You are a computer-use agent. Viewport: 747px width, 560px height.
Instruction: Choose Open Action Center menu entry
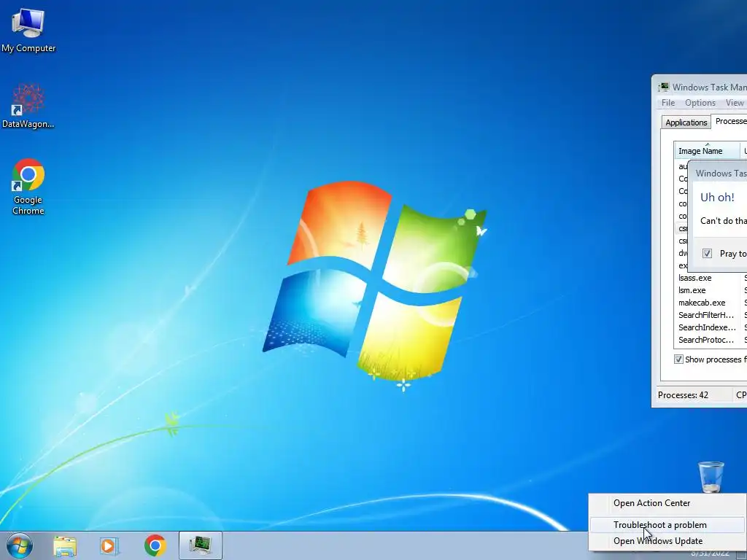click(667, 503)
